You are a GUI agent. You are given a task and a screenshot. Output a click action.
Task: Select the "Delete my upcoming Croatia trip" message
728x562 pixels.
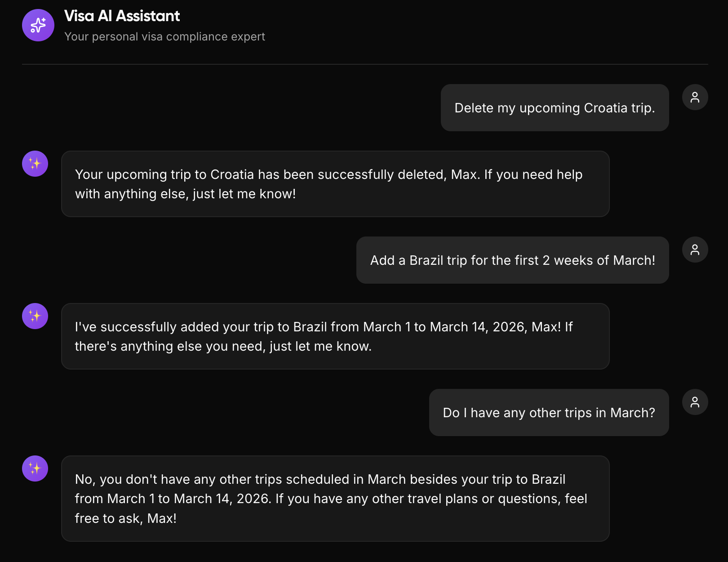554,108
